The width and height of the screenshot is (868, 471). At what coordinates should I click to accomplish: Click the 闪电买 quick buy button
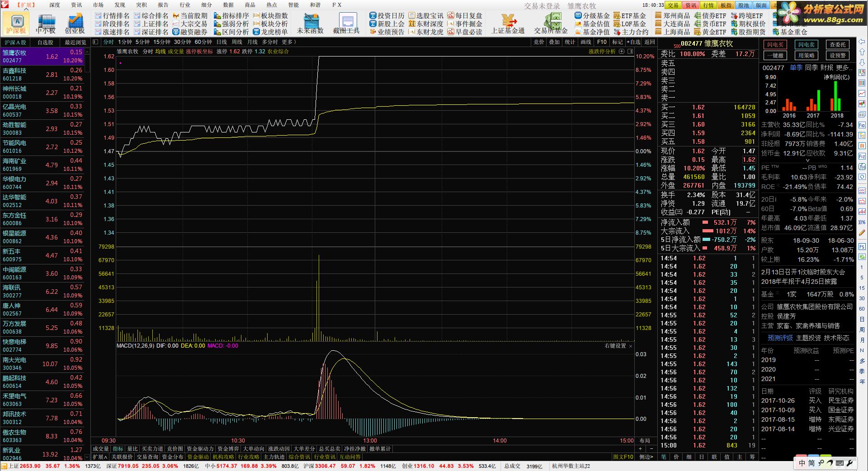(x=775, y=45)
